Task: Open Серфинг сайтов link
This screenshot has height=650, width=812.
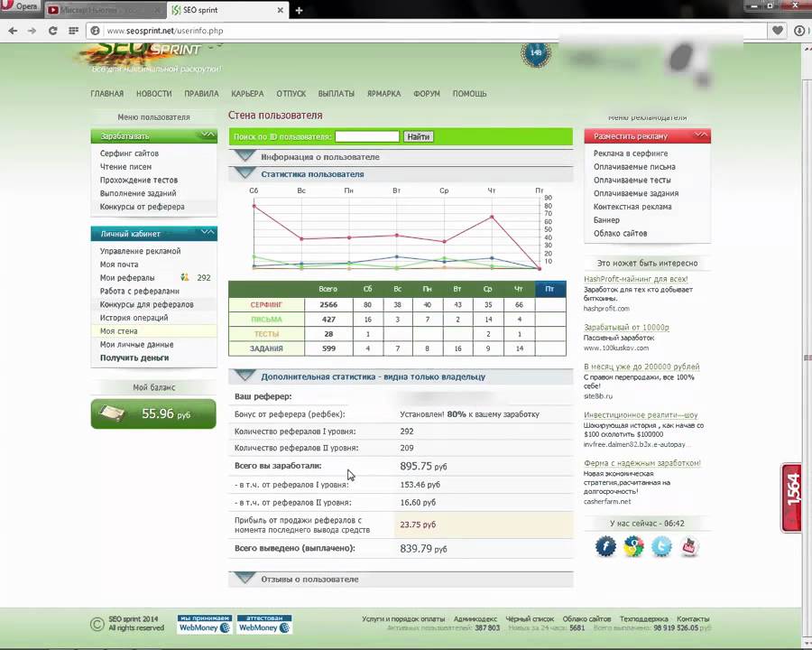Action: 129,153
